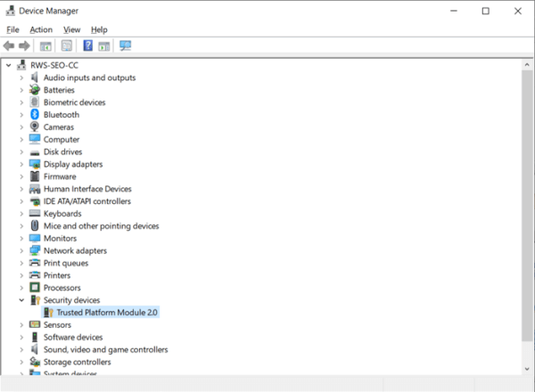Click the scrollbar down arrow
This screenshot has height=392, width=535.
click(527, 369)
